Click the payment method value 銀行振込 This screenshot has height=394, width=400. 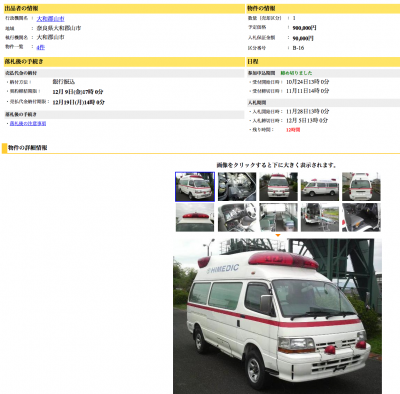point(64,82)
